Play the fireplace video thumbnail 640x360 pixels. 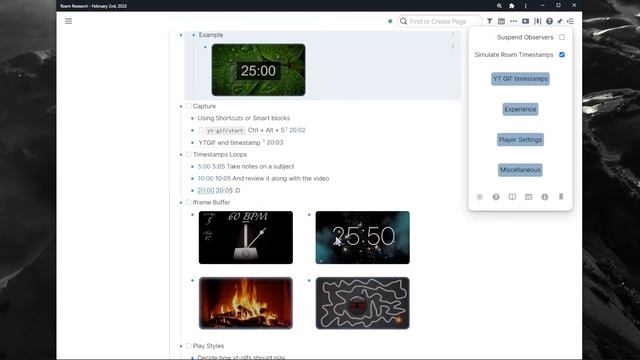pyautogui.click(x=246, y=303)
